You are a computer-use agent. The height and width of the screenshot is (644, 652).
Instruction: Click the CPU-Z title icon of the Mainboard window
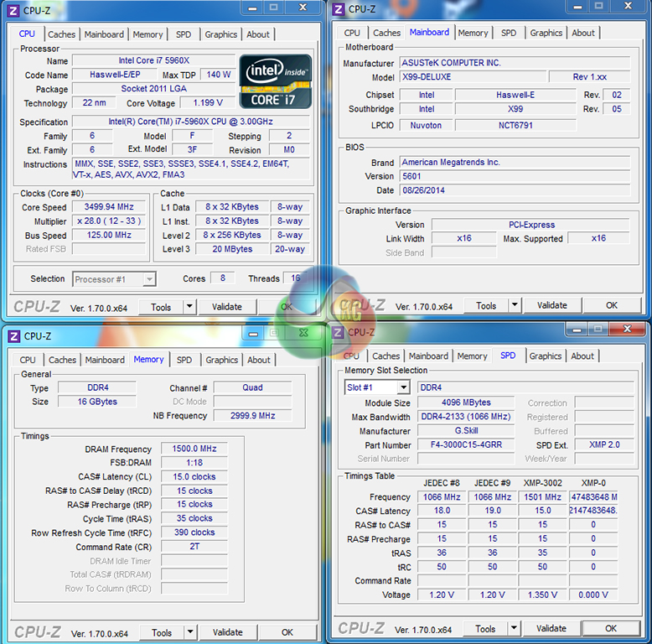[338, 9]
